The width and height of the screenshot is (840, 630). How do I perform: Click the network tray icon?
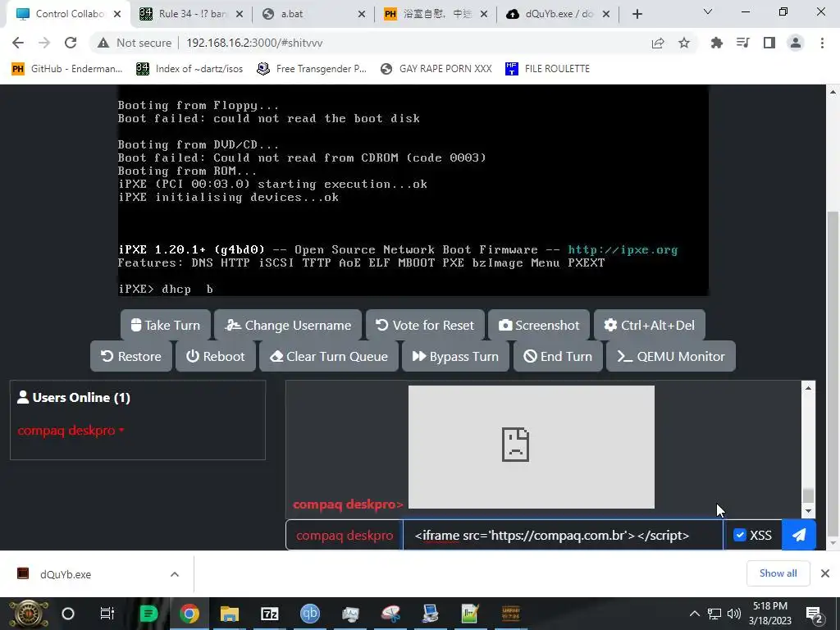(714, 614)
